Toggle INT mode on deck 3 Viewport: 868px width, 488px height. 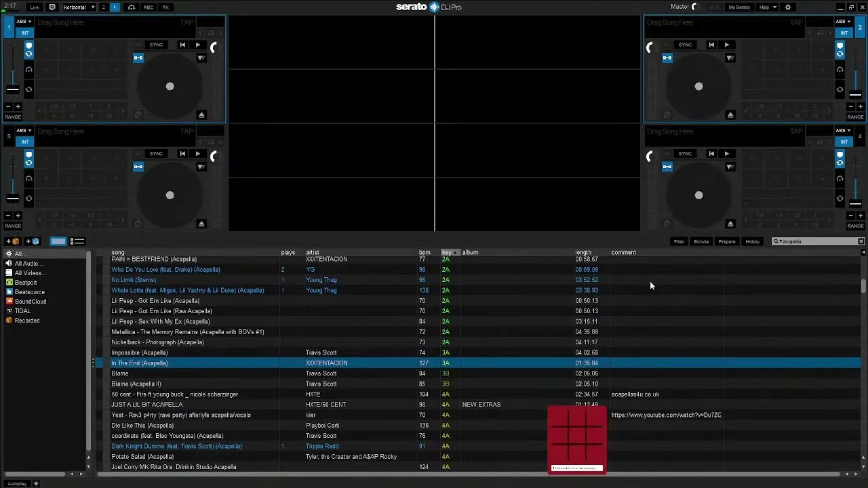click(24, 142)
